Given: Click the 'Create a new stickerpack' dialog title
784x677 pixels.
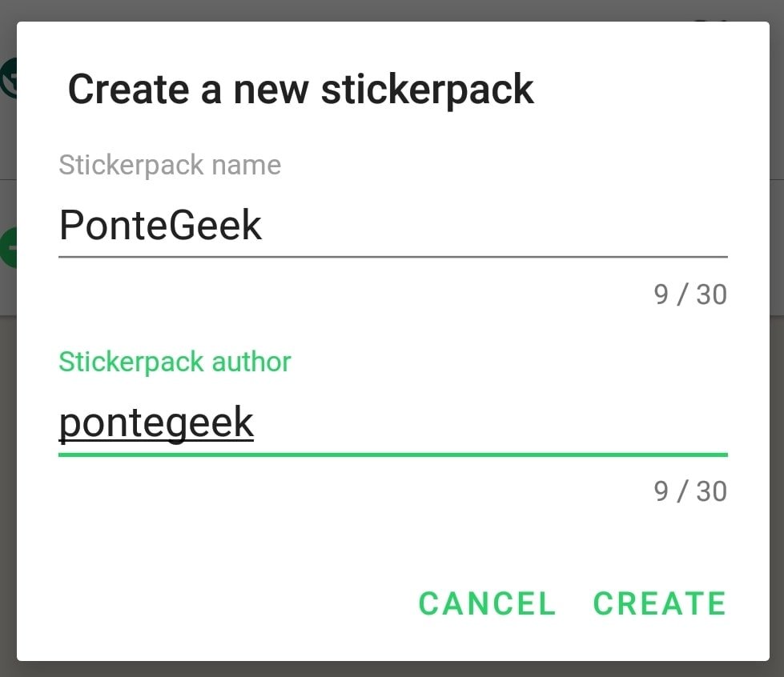Looking at the screenshot, I should [x=301, y=90].
